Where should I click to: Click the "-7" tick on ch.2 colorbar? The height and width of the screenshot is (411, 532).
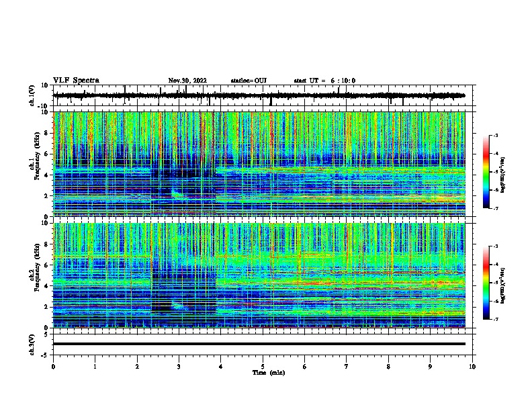coord(496,319)
